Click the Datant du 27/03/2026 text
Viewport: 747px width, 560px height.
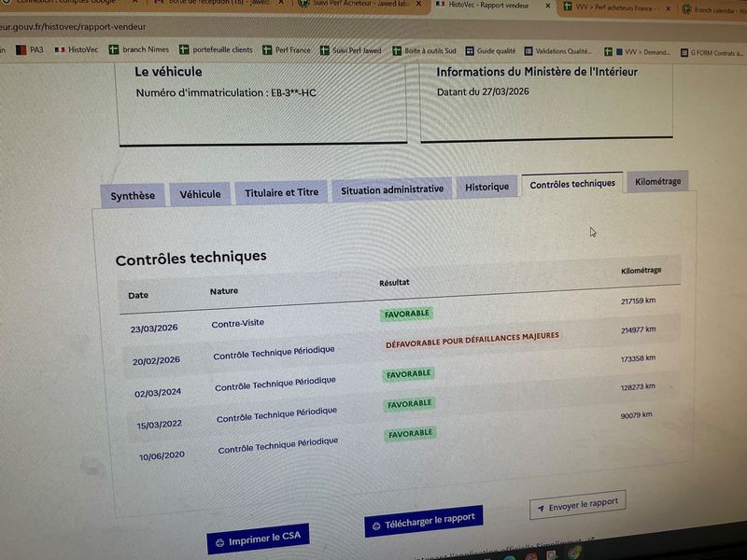click(x=483, y=91)
